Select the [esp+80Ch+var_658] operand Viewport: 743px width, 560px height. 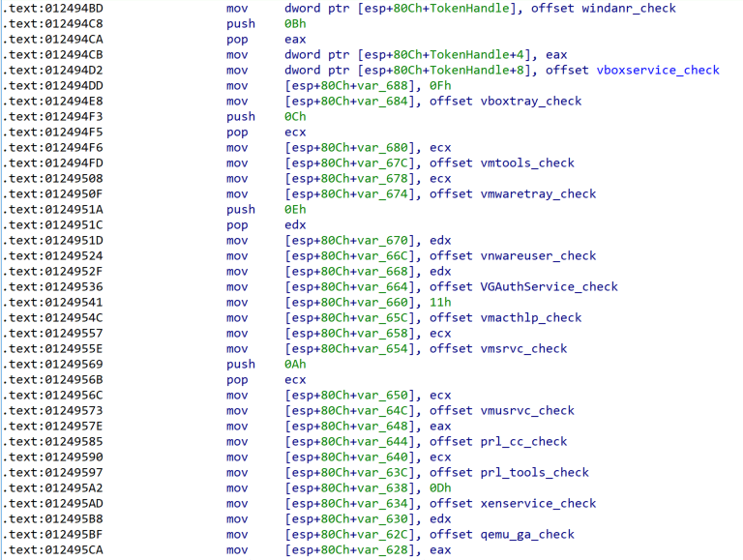tap(349, 333)
